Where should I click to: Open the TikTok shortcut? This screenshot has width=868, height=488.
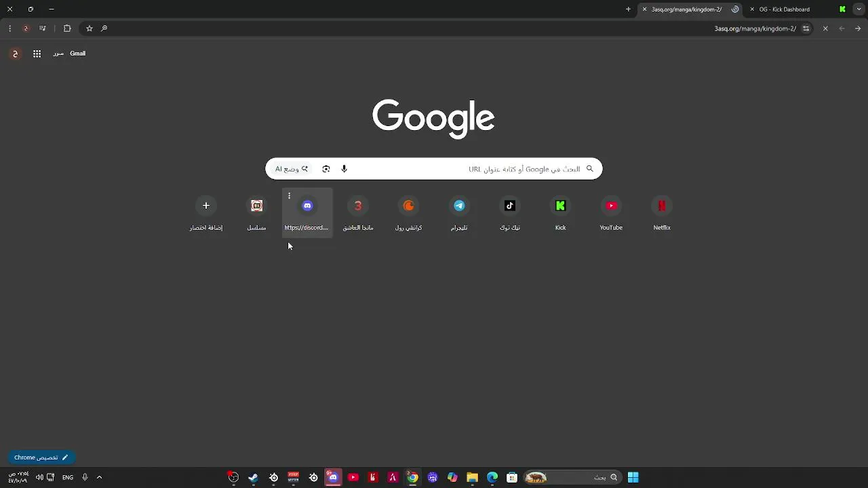(x=510, y=213)
